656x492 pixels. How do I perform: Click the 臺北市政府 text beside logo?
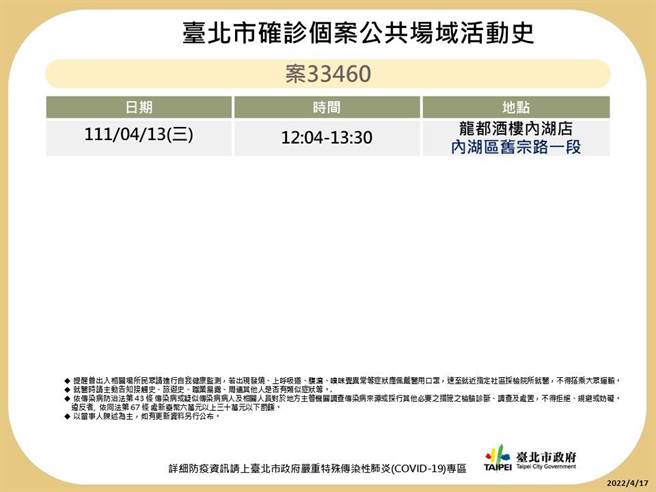tap(546, 456)
